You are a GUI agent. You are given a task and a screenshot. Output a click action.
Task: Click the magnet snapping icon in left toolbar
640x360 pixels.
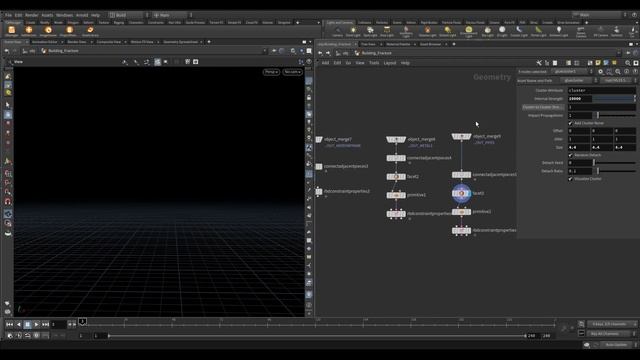click(8, 201)
